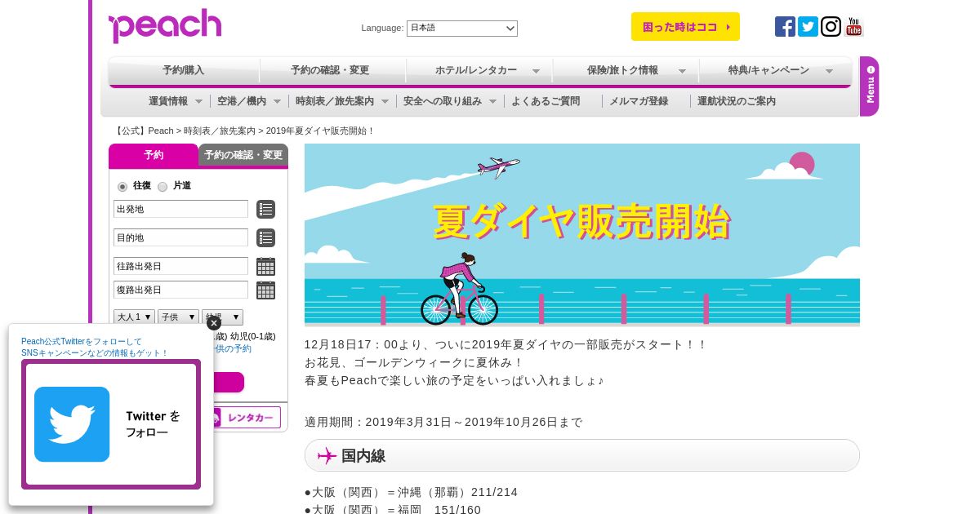Click text 適用期間：2019年3月31日～2019年10月26日まで
The image size is (980, 514).
click(x=443, y=422)
